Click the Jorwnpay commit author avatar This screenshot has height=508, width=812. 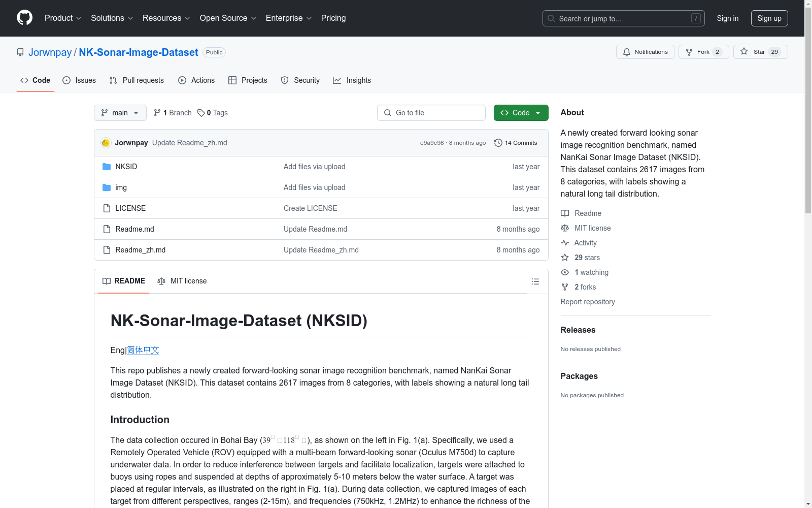point(106,143)
